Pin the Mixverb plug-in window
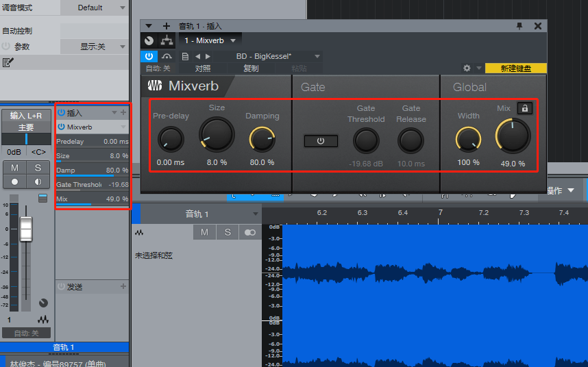The width and height of the screenshot is (588, 367). (519, 26)
